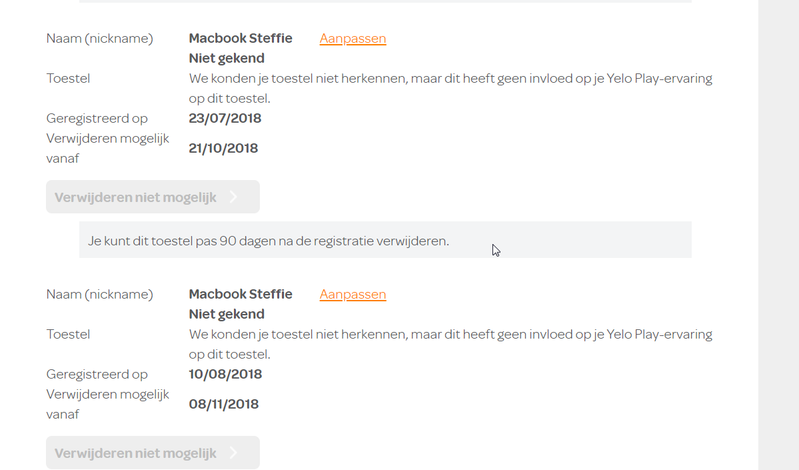Click the chevron icon on the Verwijderen button for the 23/07/2018 device
The image size is (799, 470).
click(234, 197)
